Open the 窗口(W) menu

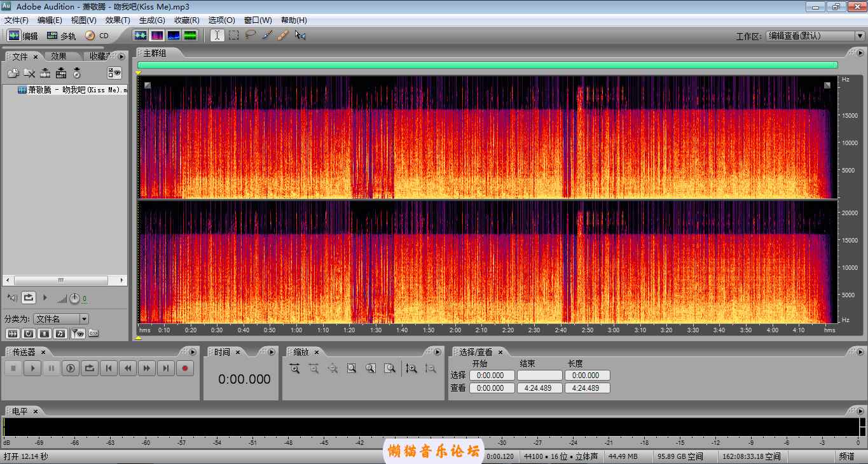tap(258, 20)
